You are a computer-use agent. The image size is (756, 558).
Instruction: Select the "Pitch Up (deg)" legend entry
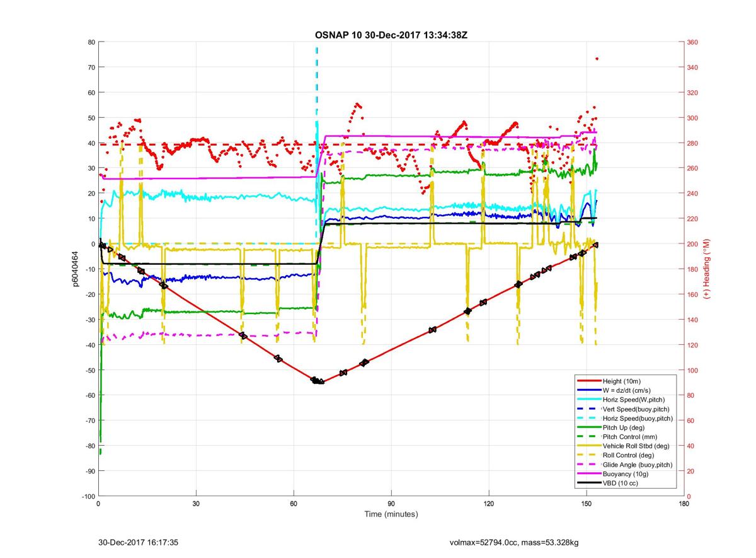coord(624,427)
